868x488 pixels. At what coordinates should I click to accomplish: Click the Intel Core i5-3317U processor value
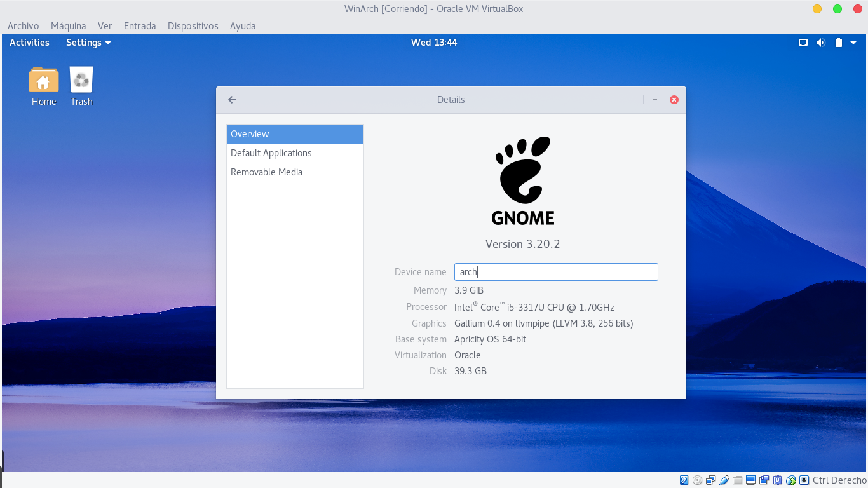coord(534,307)
